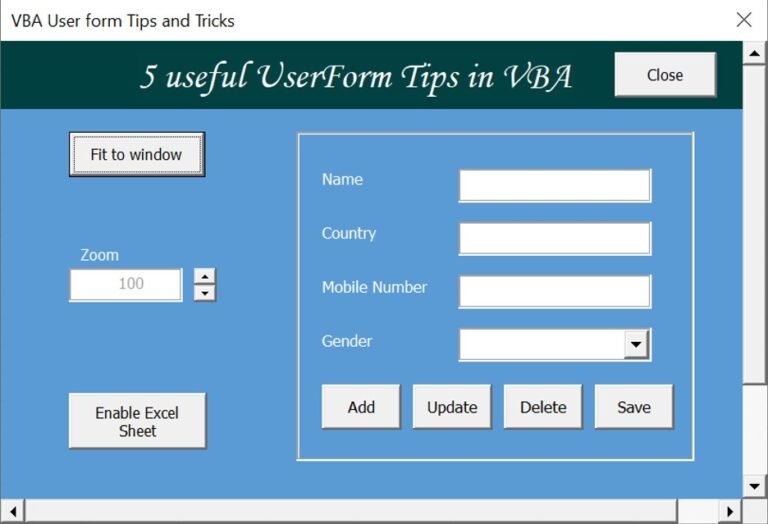768x524 pixels.
Task: Click the Add button
Action: coord(361,407)
